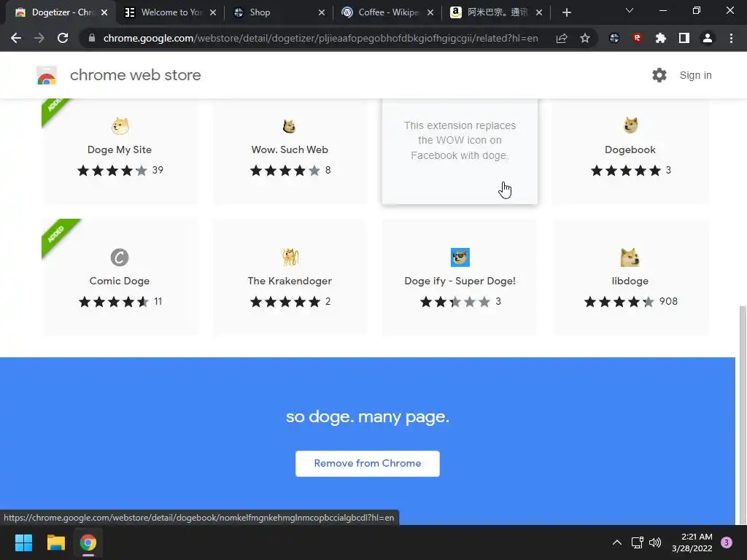Open the volume tray icon

pyautogui.click(x=656, y=542)
